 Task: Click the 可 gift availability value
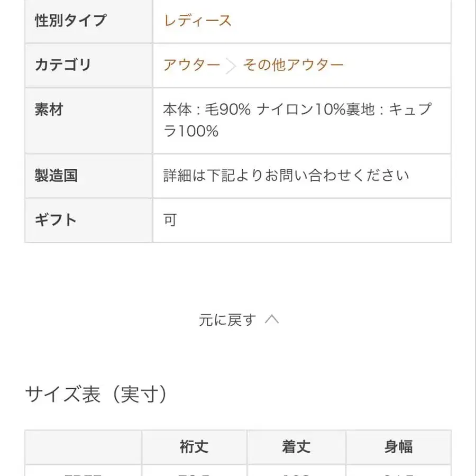pos(169,219)
